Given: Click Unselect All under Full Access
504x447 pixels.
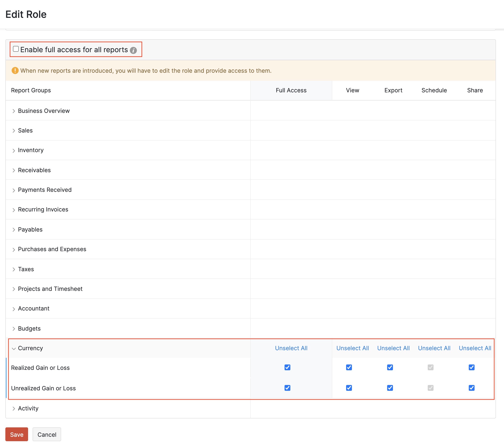Looking at the screenshot, I should (291, 348).
